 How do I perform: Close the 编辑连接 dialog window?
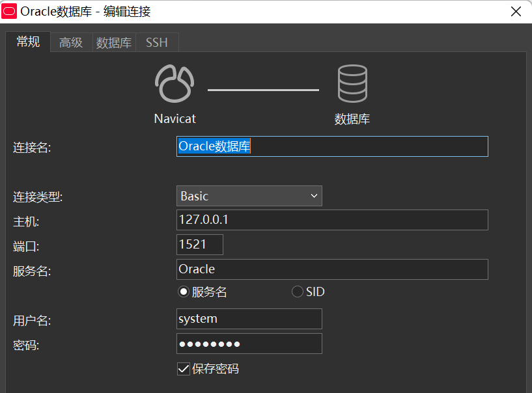pos(516,12)
